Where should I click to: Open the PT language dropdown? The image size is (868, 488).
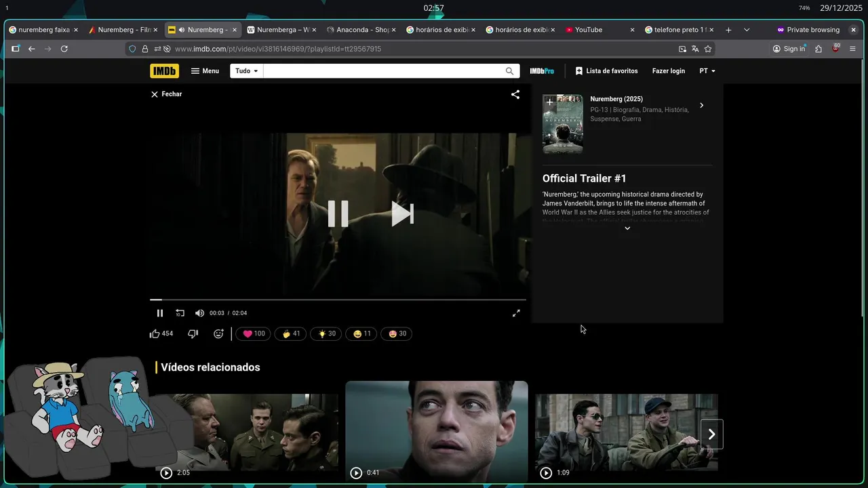coord(707,71)
